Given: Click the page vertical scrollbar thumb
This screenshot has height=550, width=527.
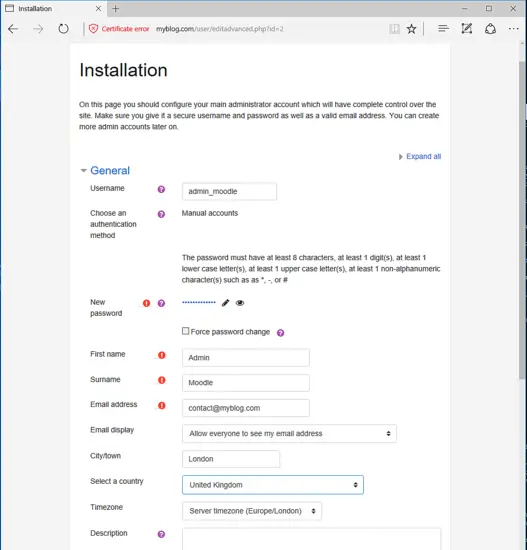Looking at the screenshot, I should (x=523, y=220).
